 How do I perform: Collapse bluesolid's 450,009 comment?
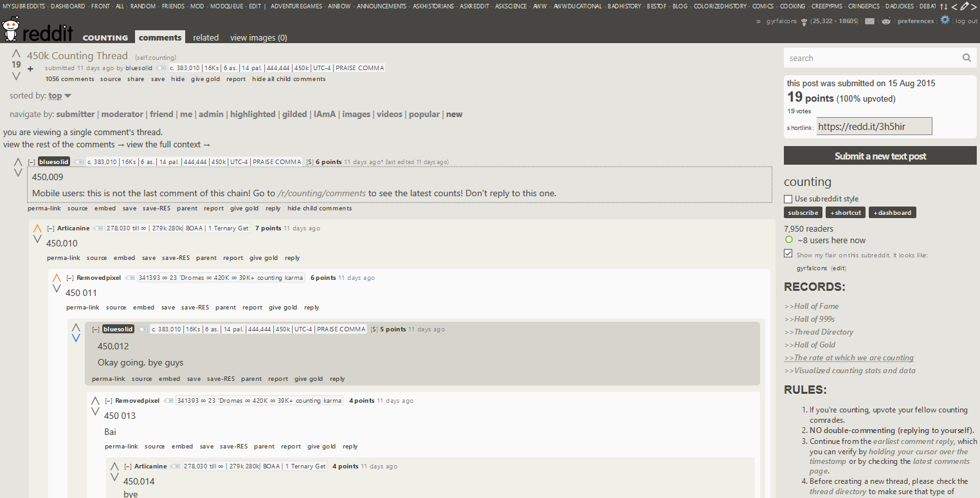pos(32,162)
